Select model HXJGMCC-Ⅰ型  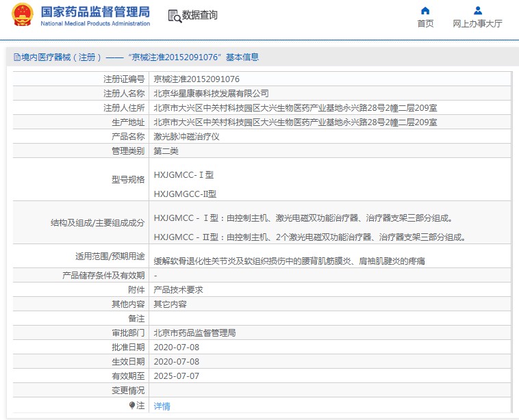pos(183,174)
